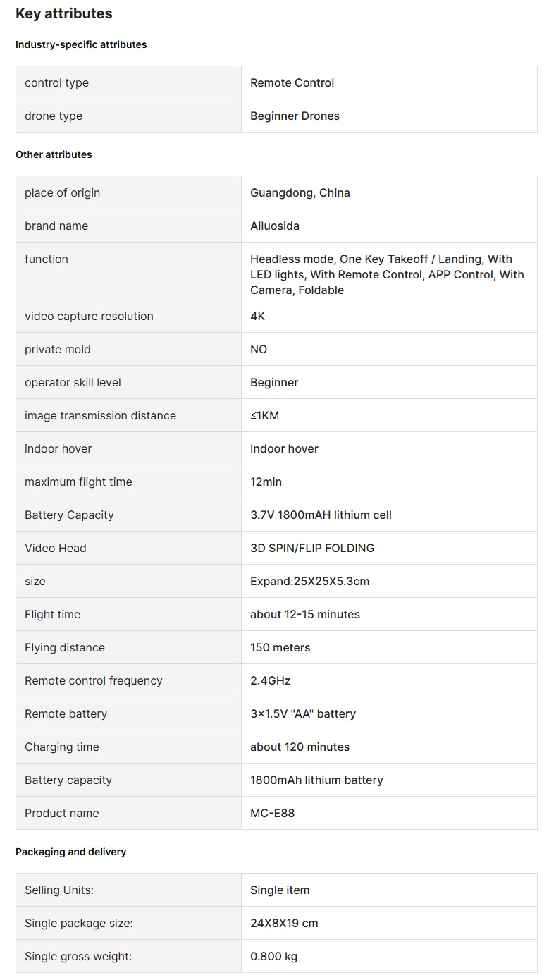Click the Remote Control value cell
The height and width of the screenshot is (980, 549).
[x=292, y=82]
